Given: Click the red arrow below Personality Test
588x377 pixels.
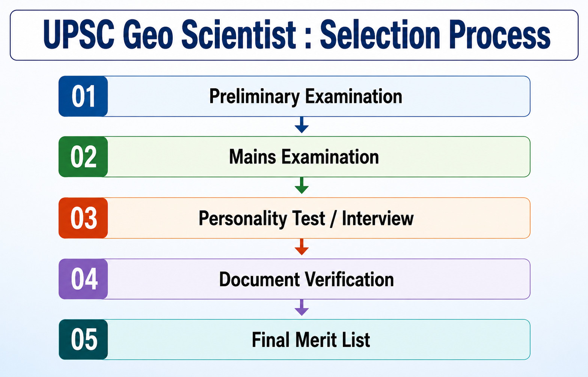Looking at the screenshot, I should pos(302,246).
